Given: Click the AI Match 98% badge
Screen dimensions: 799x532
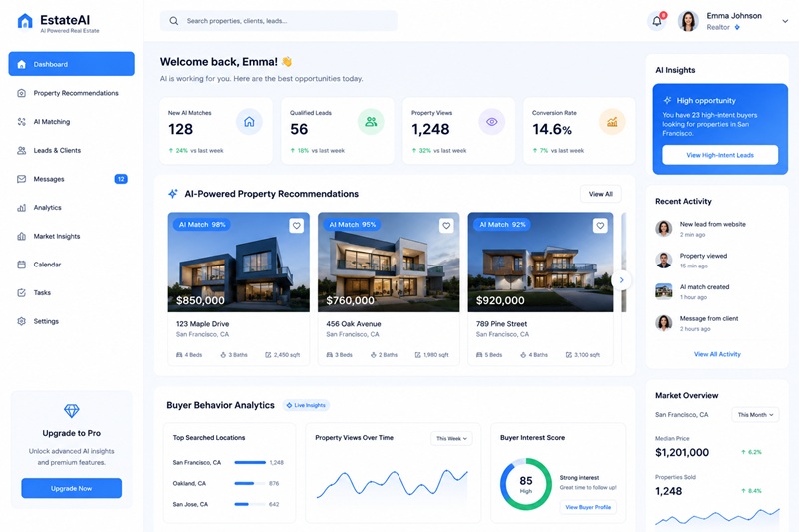Looking at the screenshot, I should pos(202,224).
